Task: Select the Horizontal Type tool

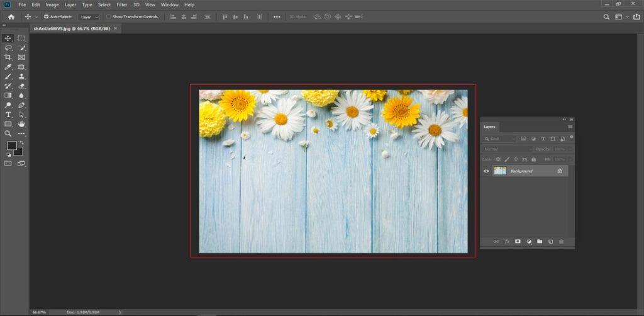Action: pos(8,115)
